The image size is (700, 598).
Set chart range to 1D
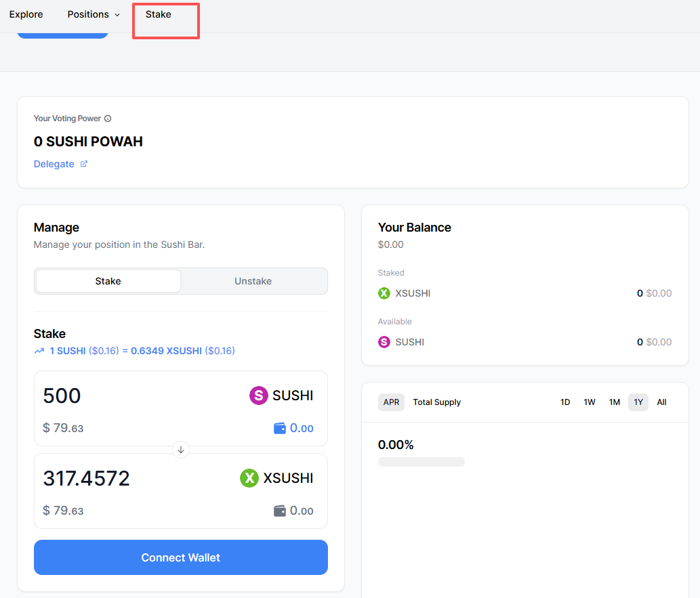point(565,402)
